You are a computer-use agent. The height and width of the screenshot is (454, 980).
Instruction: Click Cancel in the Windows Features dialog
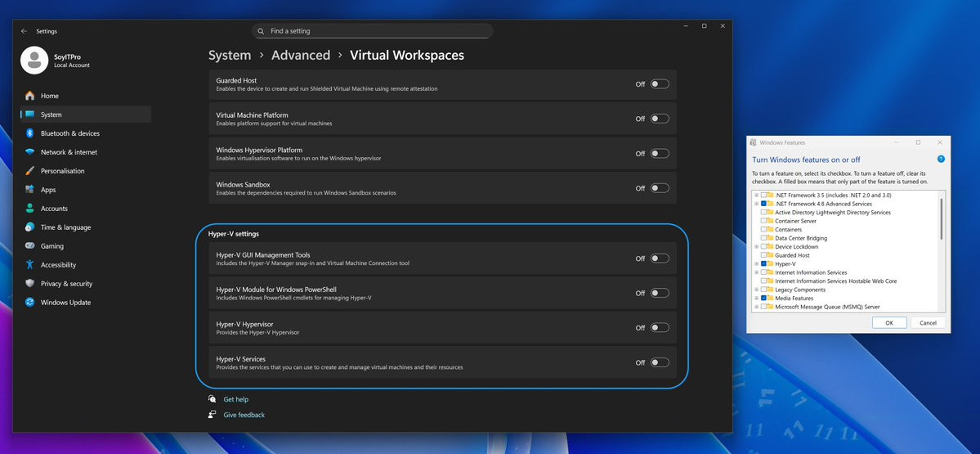click(929, 322)
